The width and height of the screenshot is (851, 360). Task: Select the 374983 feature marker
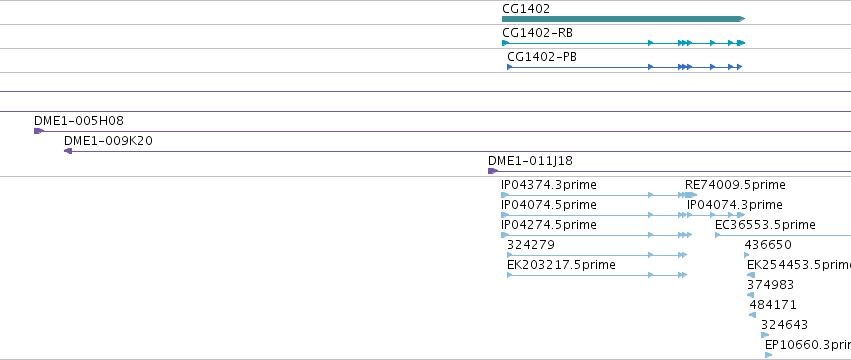(751, 295)
